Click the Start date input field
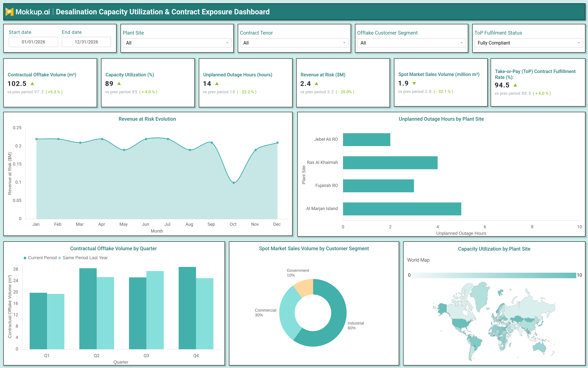This screenshot has width=588, height=368. click(33, 42)
